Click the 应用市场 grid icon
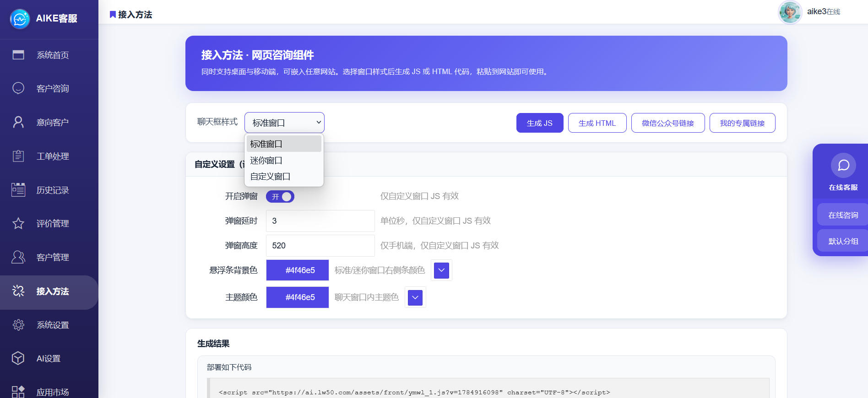This screenshot has height=398, width=868. tap(18, 392)
